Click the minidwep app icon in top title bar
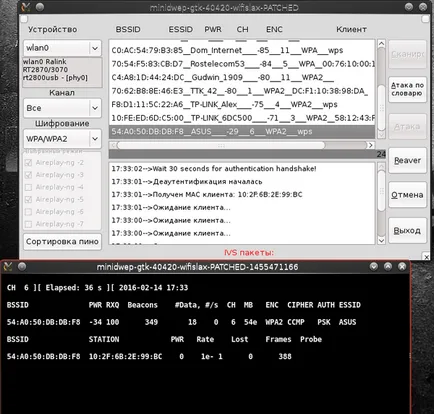The image size is (434, 414). [x=26, y=7]
